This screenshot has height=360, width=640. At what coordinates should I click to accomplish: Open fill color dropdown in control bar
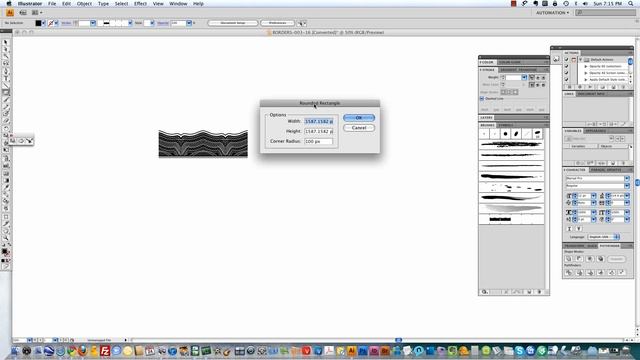tap(44, 23)
